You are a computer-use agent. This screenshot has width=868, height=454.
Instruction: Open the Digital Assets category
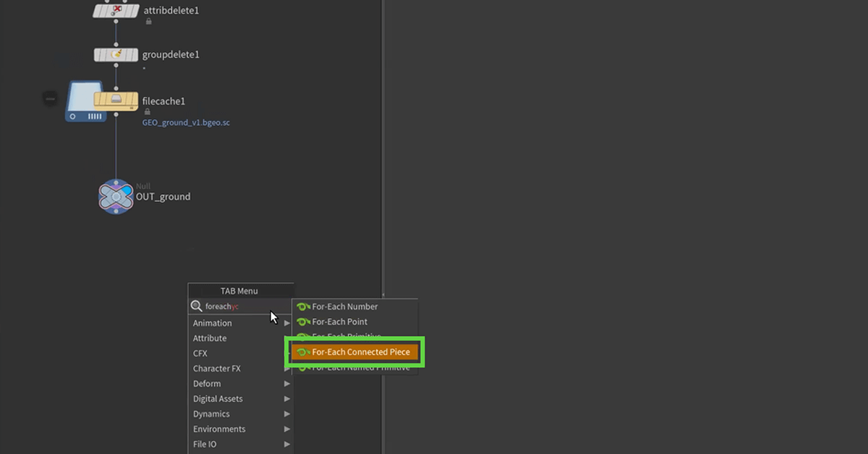[x=218, y=399]
